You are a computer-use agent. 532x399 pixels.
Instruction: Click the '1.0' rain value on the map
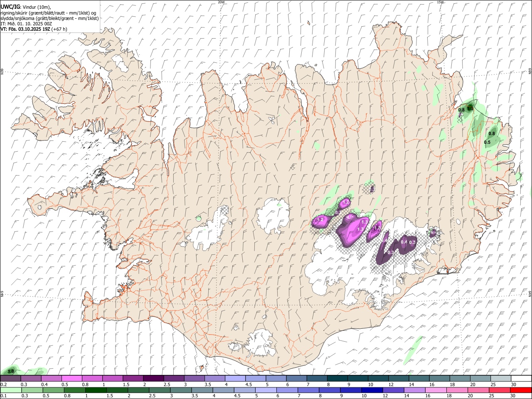[x=11, y=371]
